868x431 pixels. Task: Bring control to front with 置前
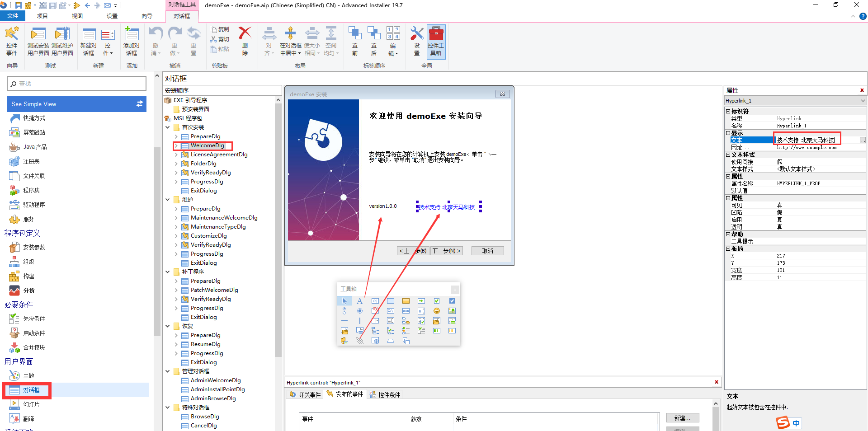(355, 41)
